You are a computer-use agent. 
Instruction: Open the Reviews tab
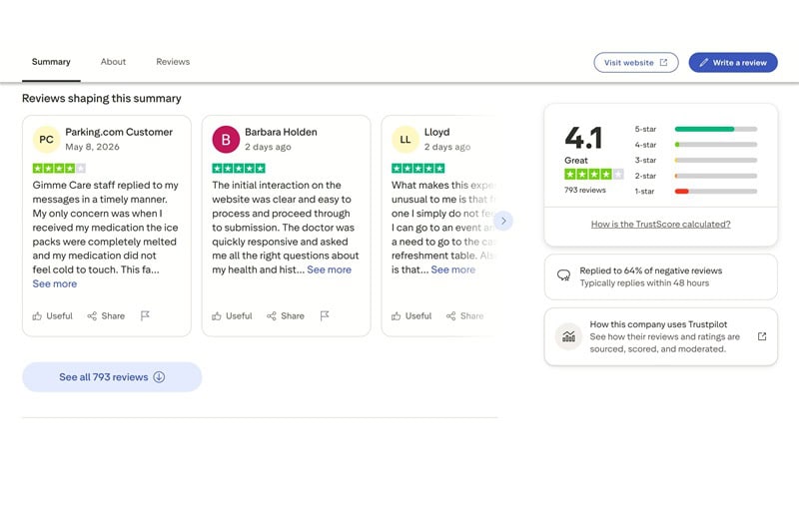[x=173, y=62]
